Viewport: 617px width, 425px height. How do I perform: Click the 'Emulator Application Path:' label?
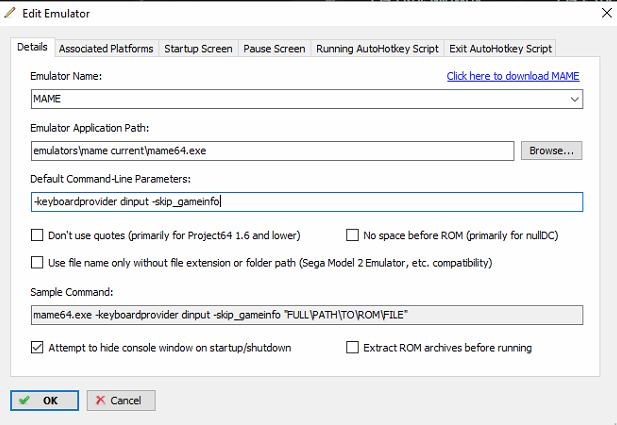(x=90, y=128)
